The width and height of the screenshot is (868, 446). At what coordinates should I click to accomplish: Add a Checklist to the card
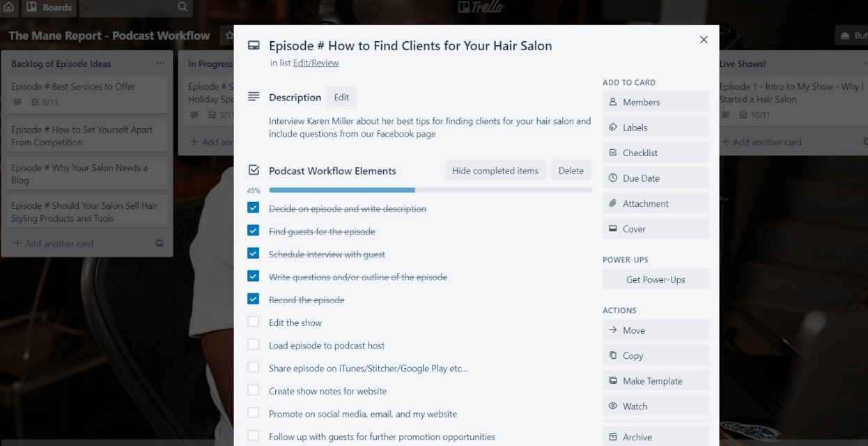coord(656,153)
